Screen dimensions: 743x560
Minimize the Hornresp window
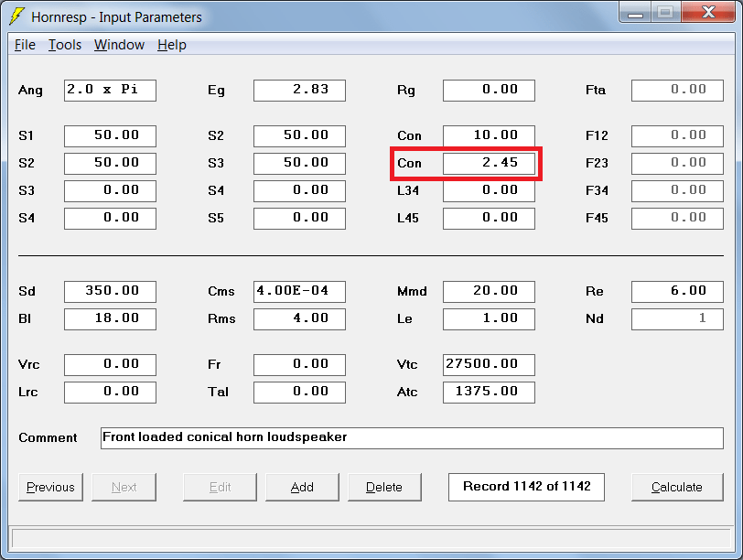(x=635, y=12)
